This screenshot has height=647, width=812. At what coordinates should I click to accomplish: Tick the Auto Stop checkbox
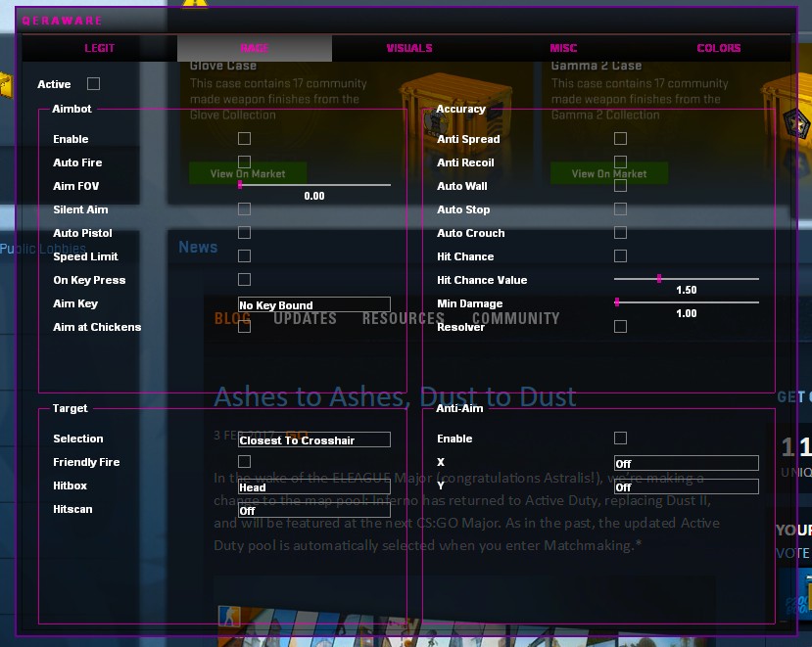(x=620, y=209)
